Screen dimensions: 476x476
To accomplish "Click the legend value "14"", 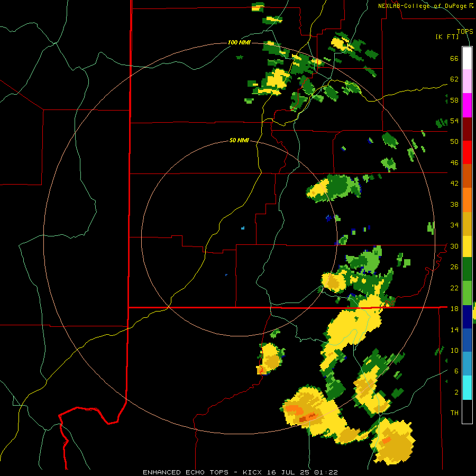I will point(454,329).
